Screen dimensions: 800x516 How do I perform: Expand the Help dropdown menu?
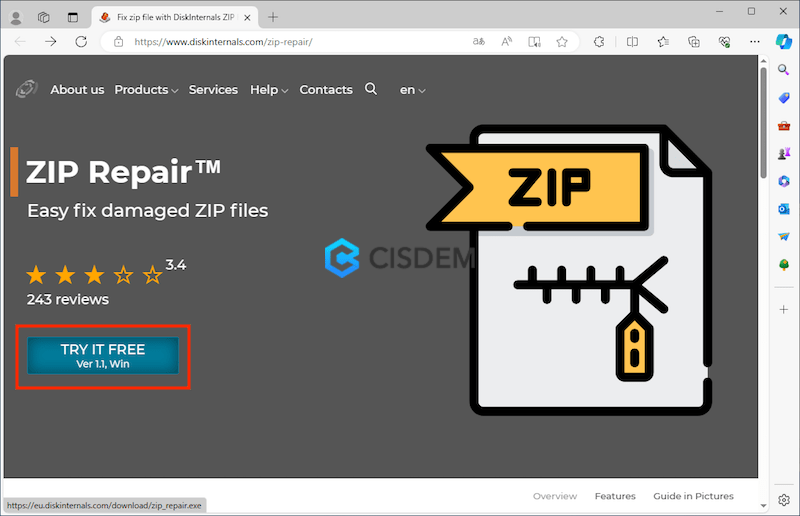tap(268, 90)
